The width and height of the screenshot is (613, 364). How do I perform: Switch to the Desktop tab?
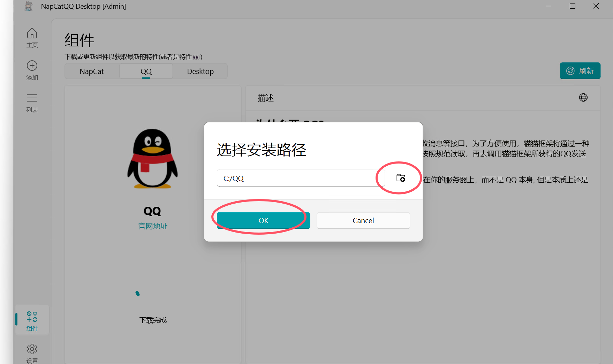200,71
